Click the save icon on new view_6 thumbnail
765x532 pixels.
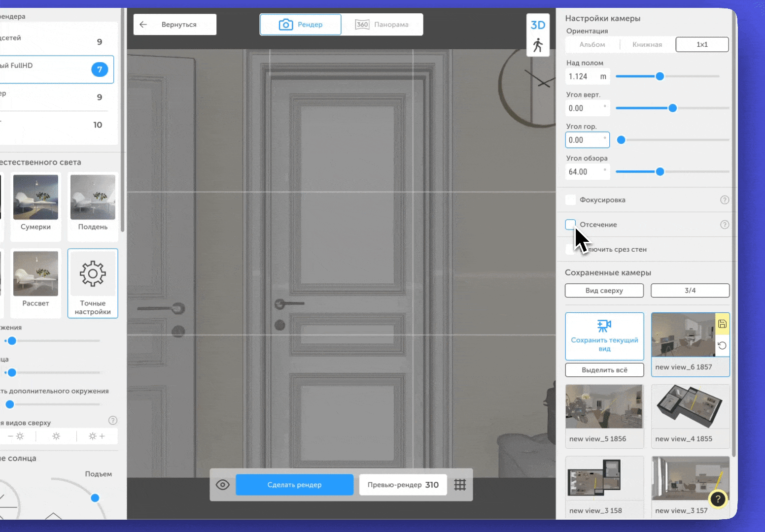click(x=722, y=324)
